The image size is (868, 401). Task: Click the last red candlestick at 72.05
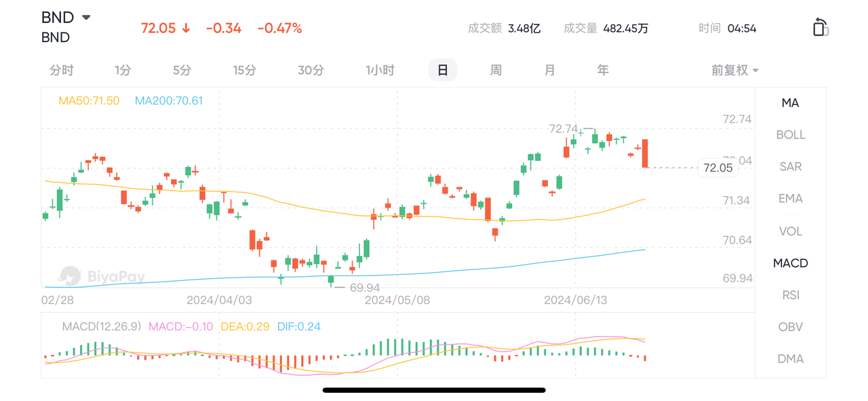(x=646, y=153)
